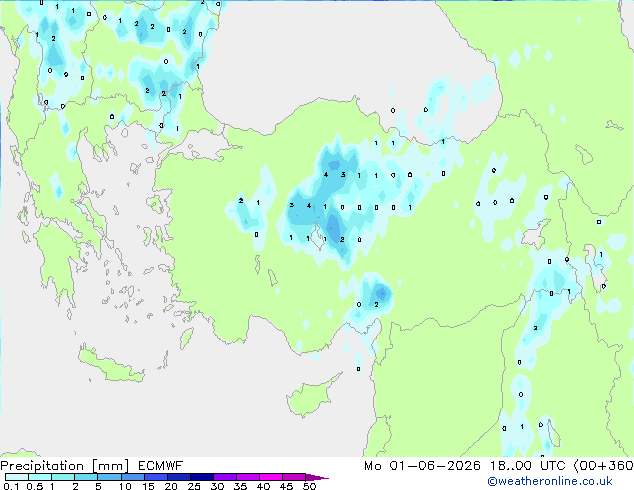The image size is (634, 490).
Task: Click darkest blue rain cell in southern Turkey
Action: click(x=381, y=293)
